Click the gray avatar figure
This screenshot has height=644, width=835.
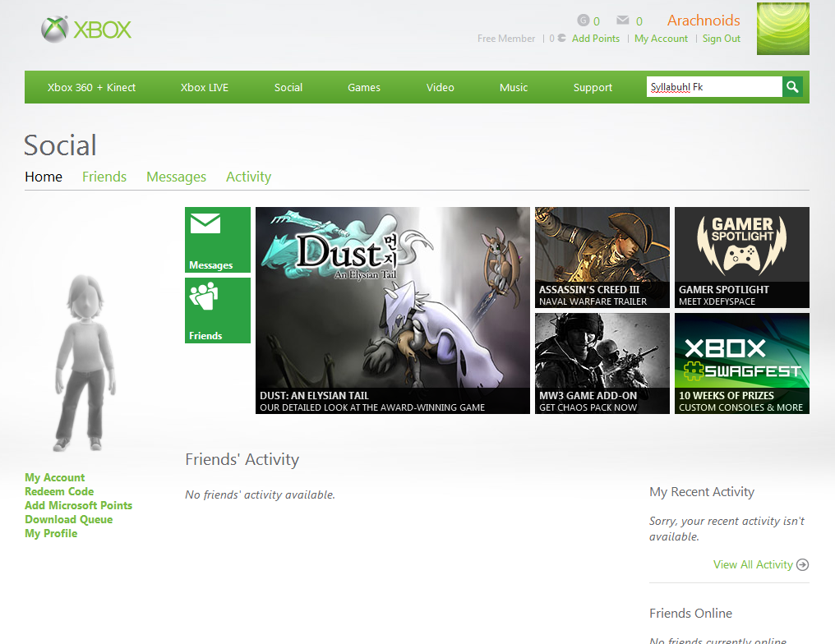[85, 363]
